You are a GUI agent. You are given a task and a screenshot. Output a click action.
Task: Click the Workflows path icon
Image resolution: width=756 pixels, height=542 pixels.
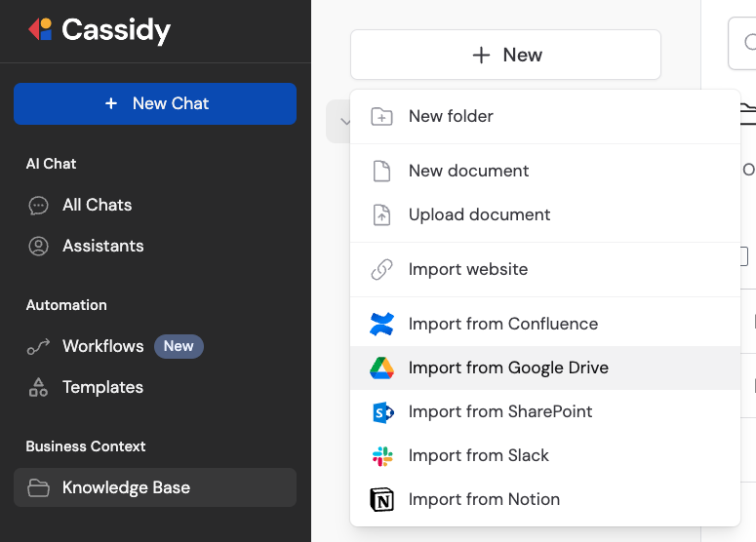tap(39, 346)
